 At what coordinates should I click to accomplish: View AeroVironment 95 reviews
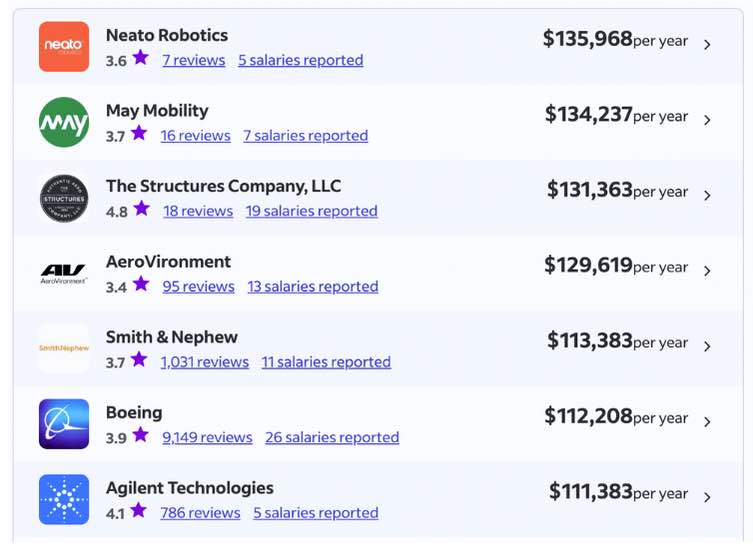tap(198, 287)
